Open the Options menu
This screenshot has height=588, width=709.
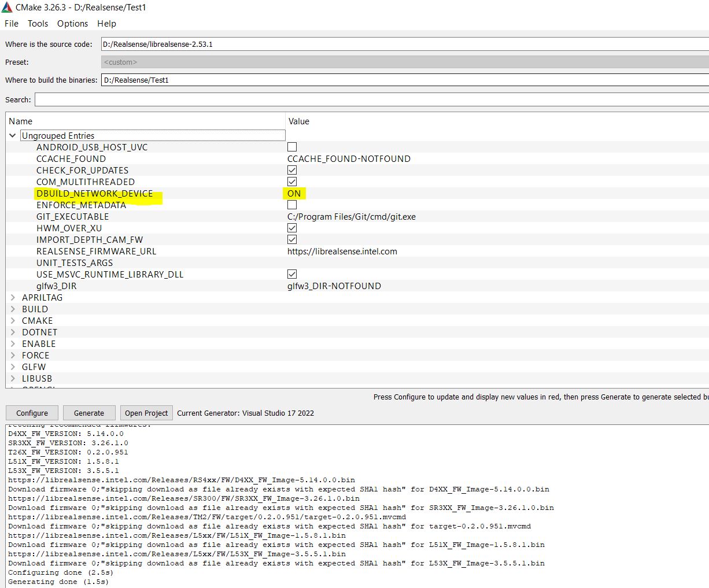click(72, 24)
